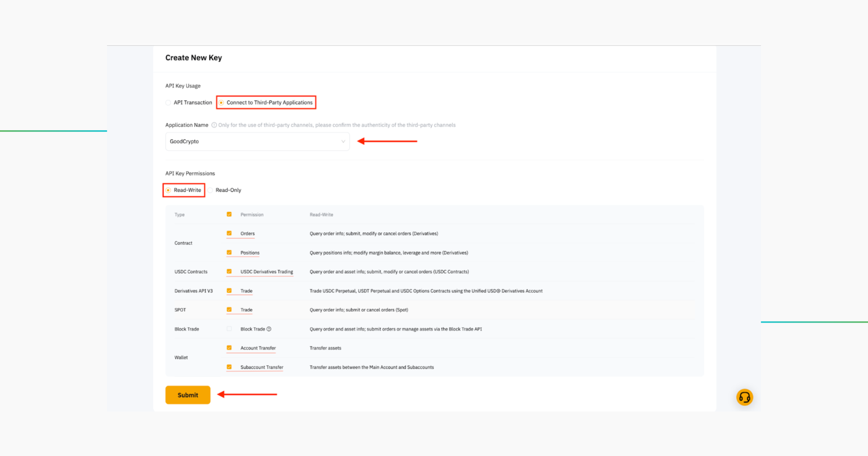Toggle Derivatives API V3 Trade checkbox
The width and height of the screenshot is (868, 456).
tap(229, 291)
